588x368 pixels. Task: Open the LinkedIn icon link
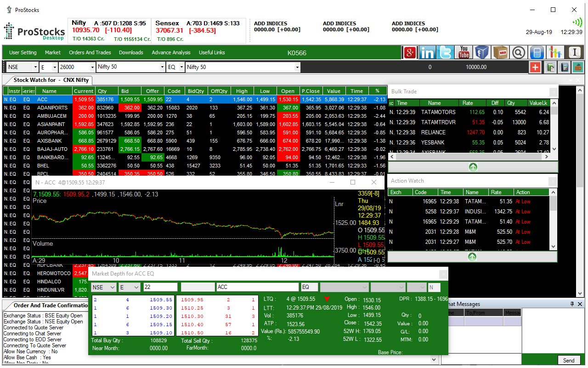tap(427, 52)
